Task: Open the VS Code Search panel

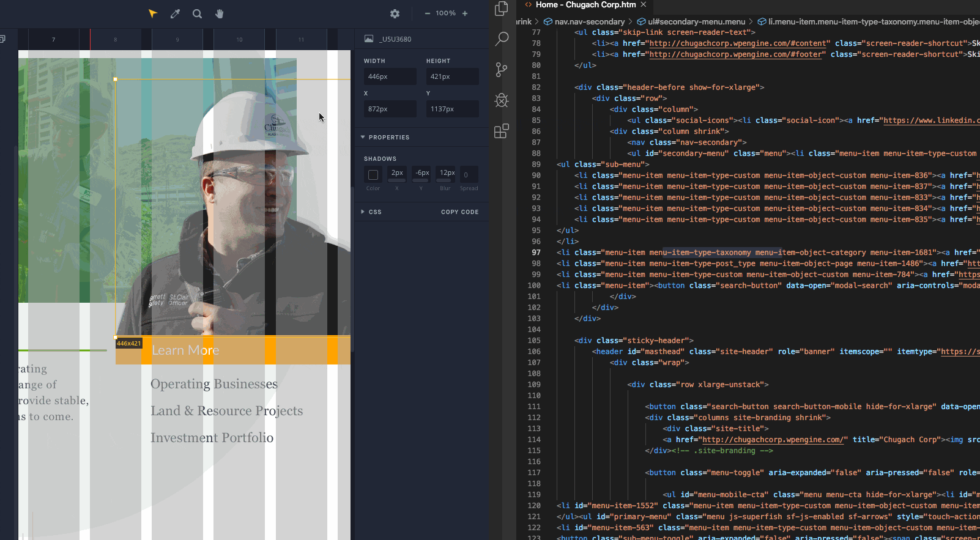Action: coord(502,39)
